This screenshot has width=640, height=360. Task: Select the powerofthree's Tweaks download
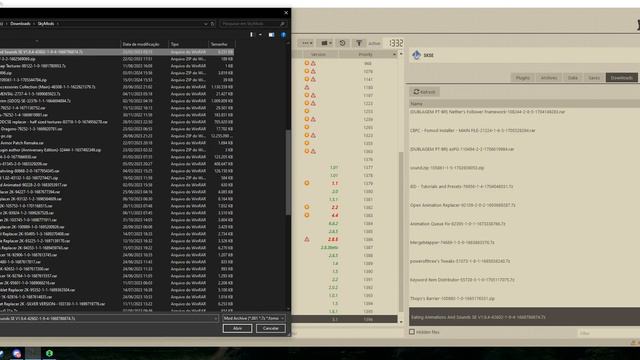[x=524, y=261]
